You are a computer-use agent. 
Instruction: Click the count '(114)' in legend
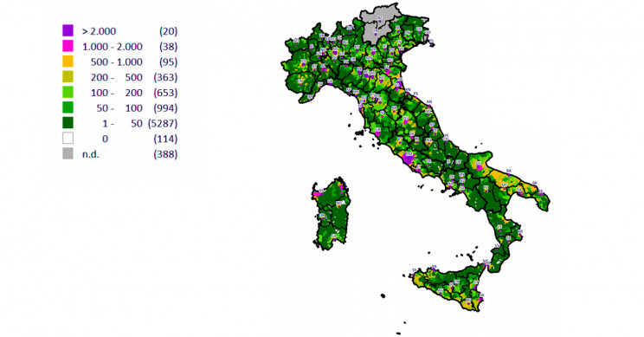click(165, 139)
